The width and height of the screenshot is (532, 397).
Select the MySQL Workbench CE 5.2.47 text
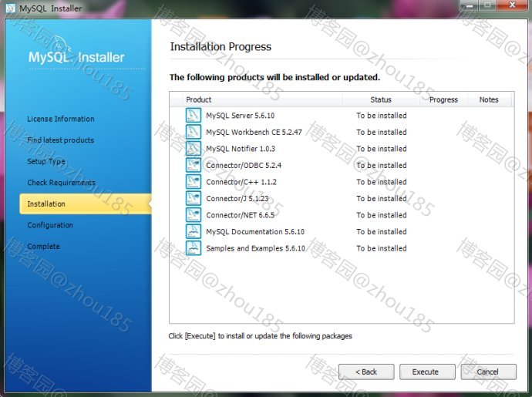click(254, 132)
